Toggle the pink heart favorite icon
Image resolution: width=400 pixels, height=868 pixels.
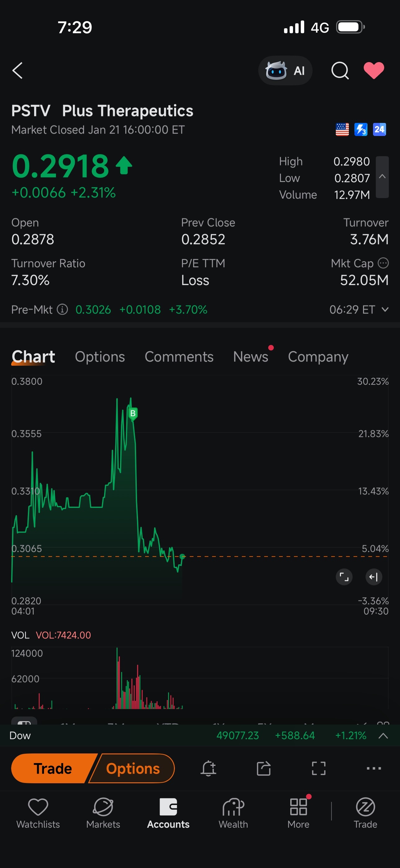coord(374,70)
